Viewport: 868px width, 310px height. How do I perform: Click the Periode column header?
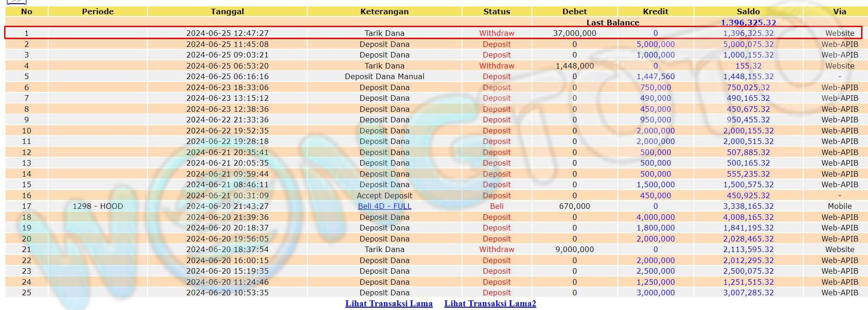pos(98,11)
